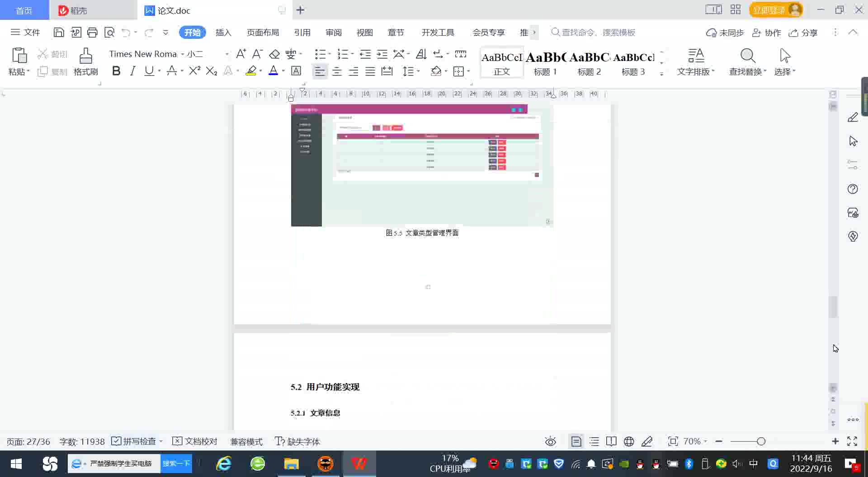This screenshot has height=477, width=868.
Task: Click the Print icon
Action: coord(92,32)
